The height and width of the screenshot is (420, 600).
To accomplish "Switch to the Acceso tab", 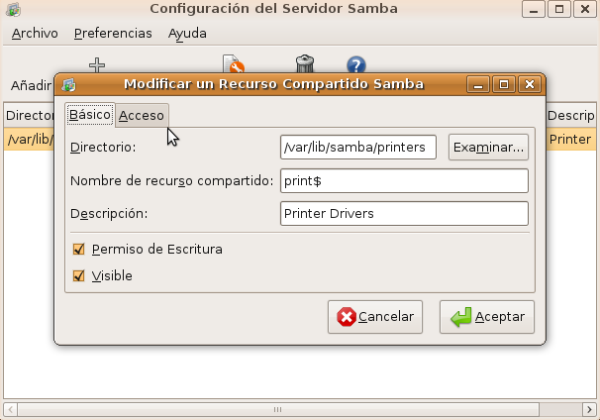I will pos(141,116).
